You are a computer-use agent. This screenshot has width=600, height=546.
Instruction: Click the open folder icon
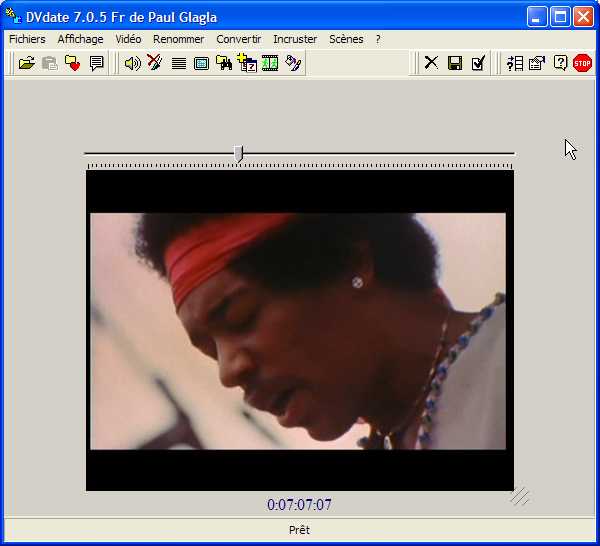click(27, 63)
